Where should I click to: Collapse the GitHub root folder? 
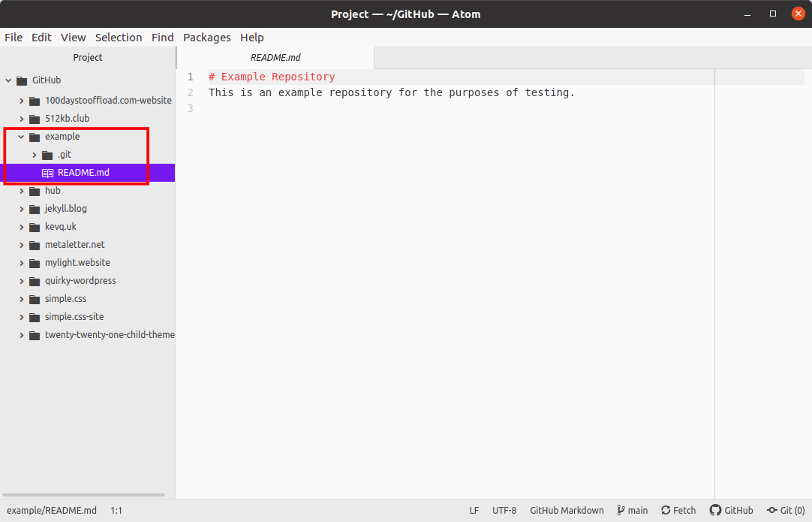click(8, 80)
